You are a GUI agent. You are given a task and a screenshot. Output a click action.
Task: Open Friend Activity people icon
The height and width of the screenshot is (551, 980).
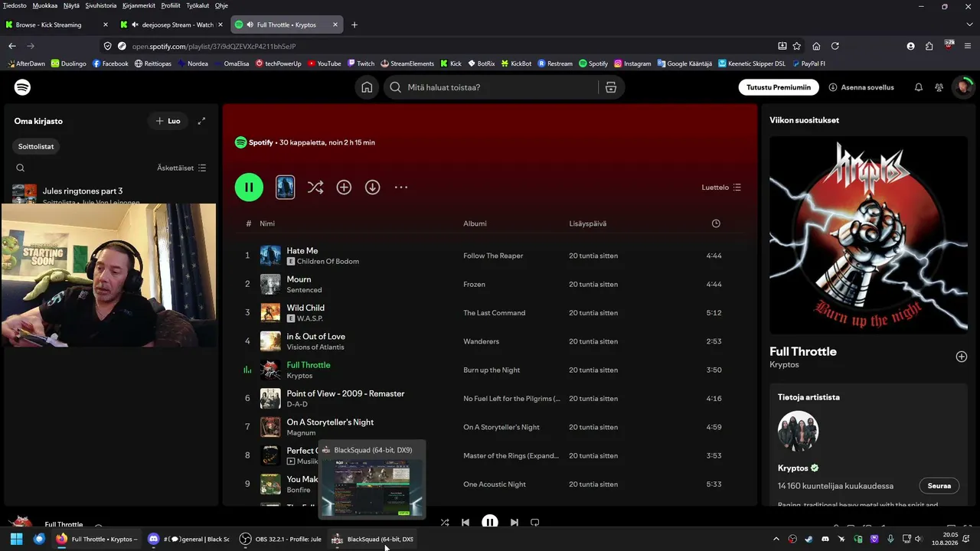(939, 87)
